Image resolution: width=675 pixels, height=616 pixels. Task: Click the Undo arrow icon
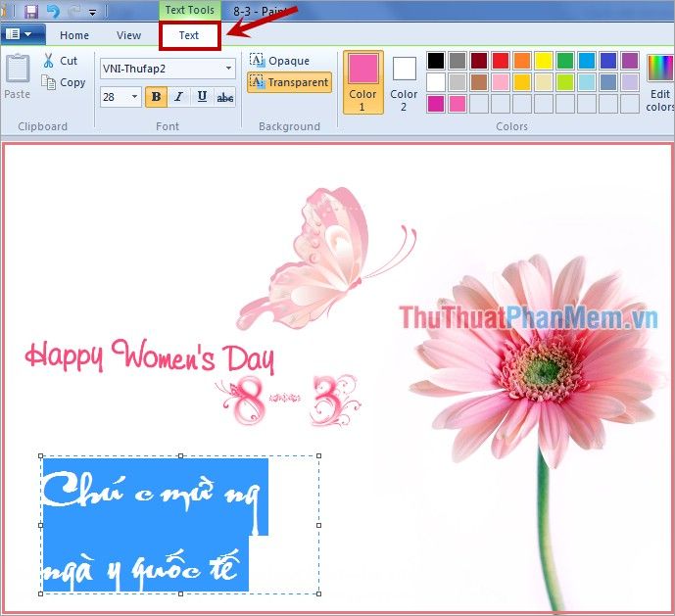(53, 11)
